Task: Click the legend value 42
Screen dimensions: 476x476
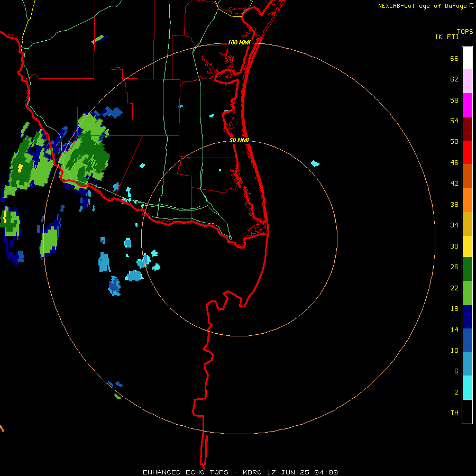Action: pyautogui.click(x=454, y=183)
